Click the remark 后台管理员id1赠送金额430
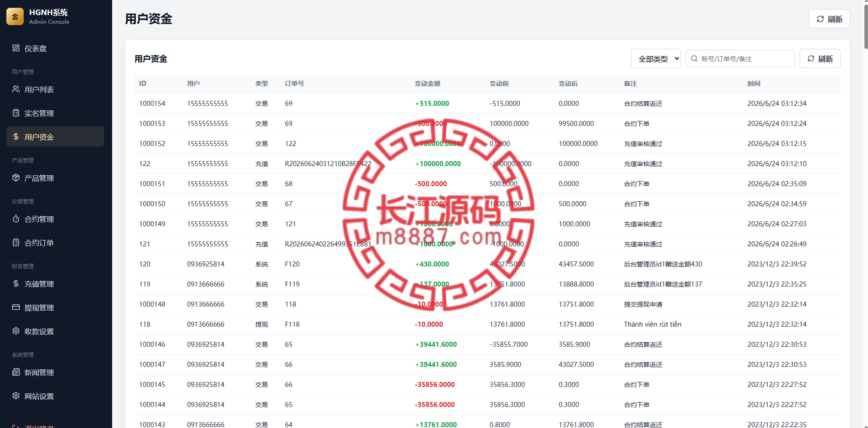 (663, 264)
